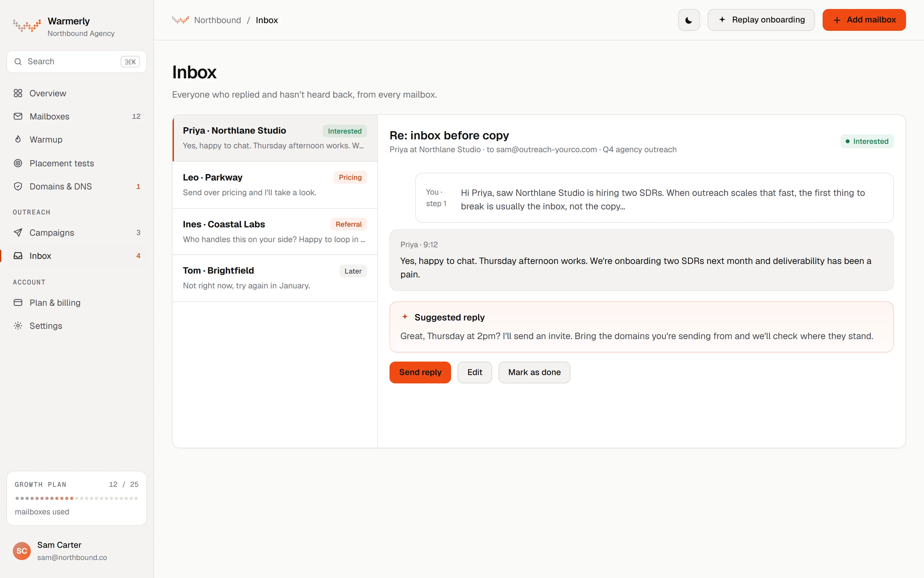Click the Warmerly logo in the sidebar
The image size is (924, 578).
(x=27, y=25)
